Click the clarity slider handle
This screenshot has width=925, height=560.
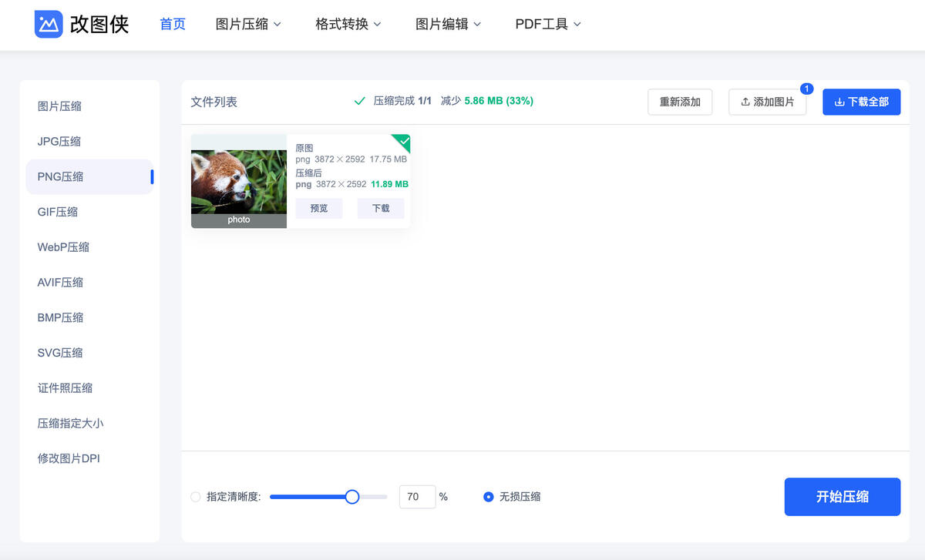[352, 497]
